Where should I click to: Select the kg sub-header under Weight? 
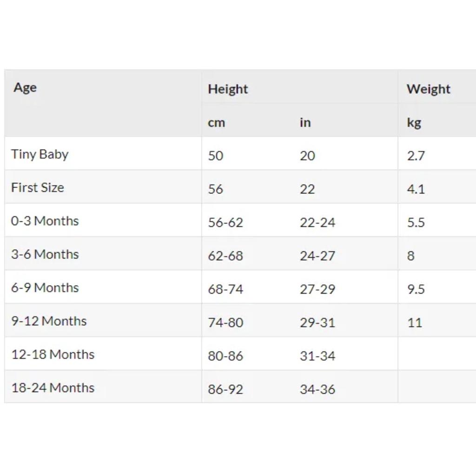click(x=414, y=123)
